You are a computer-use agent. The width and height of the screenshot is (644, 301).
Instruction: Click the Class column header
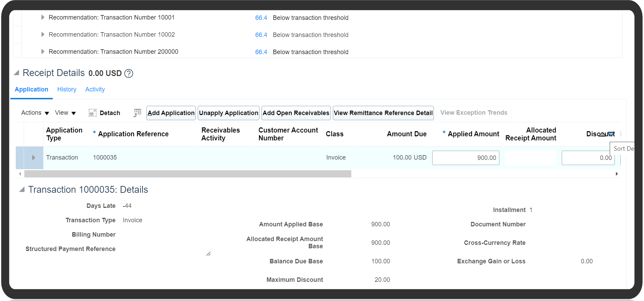(x=335, y=134)
